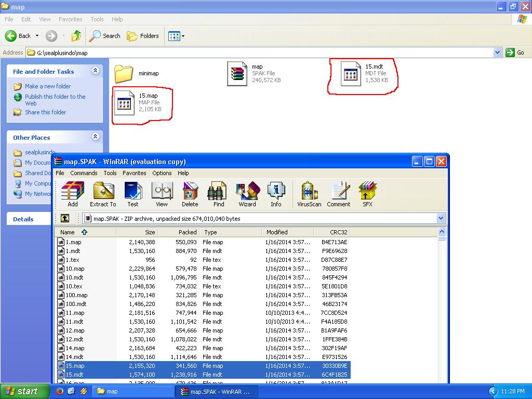Open the View tool in WinRAR
This screenshot has width=532, height=399.
pos(162,194)
